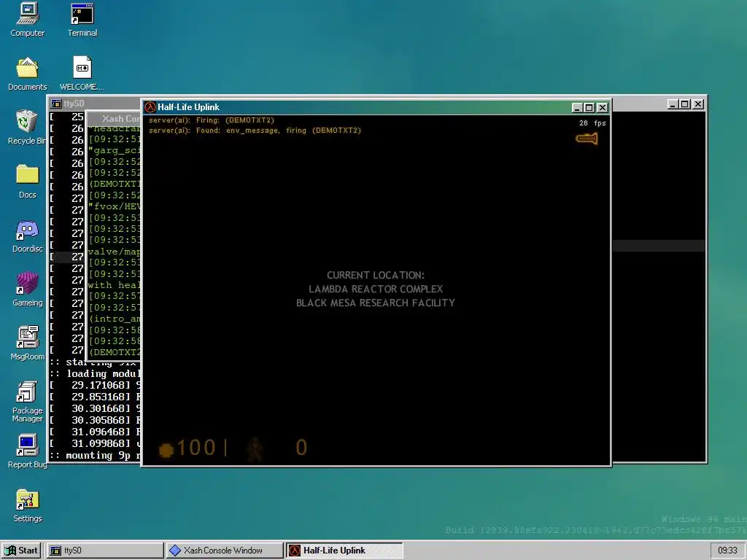Image resolution: width=747 pixels, height=560 pixels.
Task: Launch the MsgRoom shortcut
Action: click(27, 343)
